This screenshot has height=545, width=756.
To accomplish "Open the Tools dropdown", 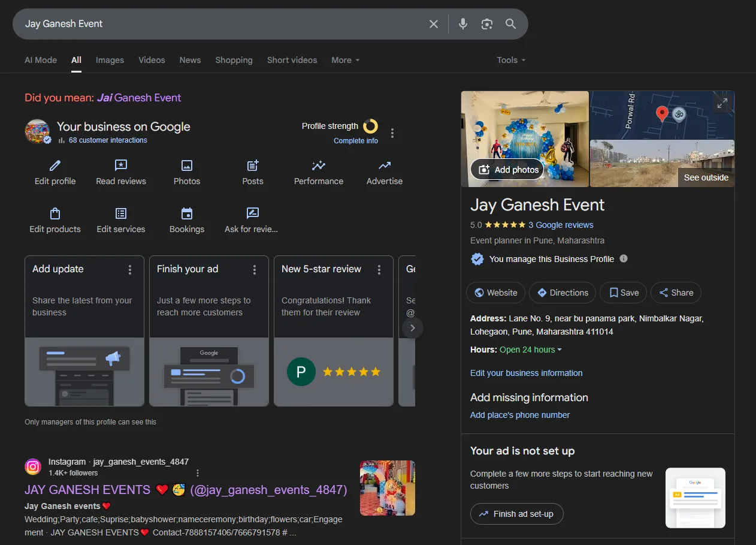I will click(x=511, y=60).
